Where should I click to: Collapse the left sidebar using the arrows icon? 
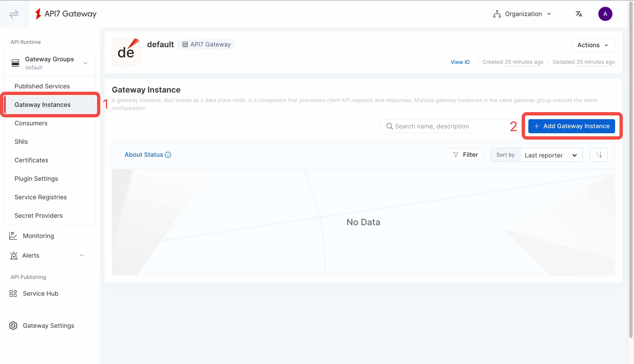point(14,14)
